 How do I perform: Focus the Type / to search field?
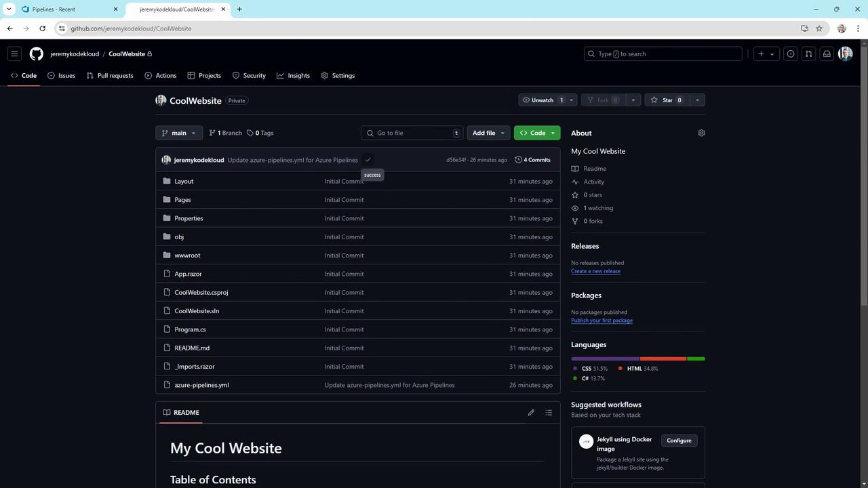pos(663,54)
